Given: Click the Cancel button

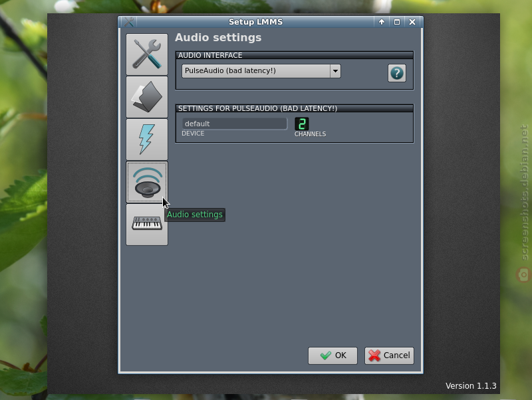Looking at the screenshot, I should (389, 355).
